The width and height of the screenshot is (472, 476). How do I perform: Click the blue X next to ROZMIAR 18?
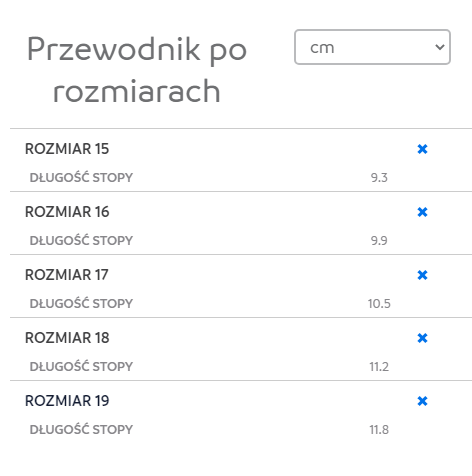(x=422, y=338)
